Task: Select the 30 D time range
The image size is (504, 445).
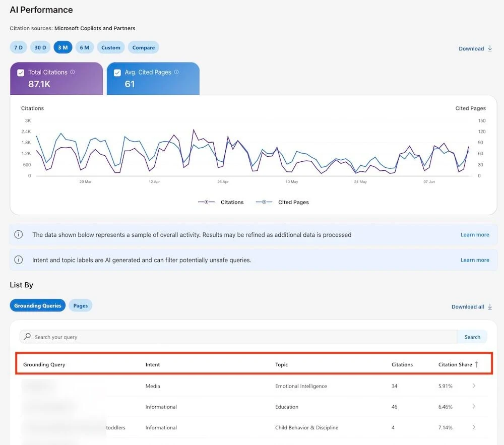Action: tap(40, 47)
